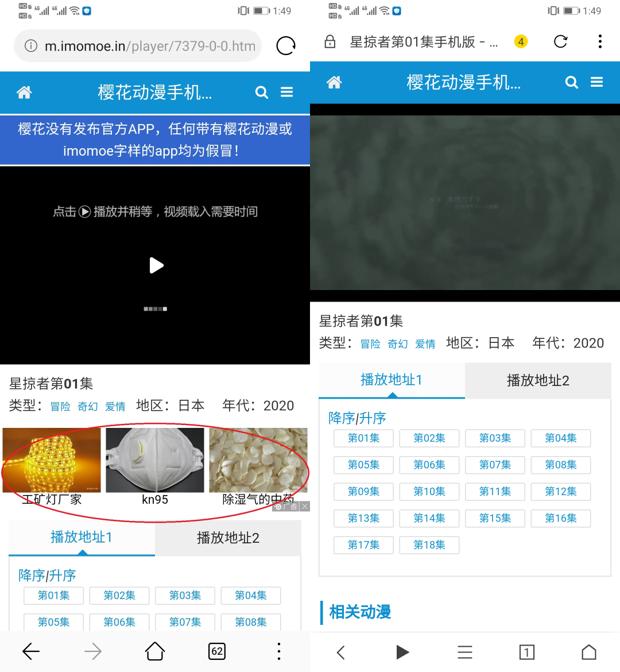Image resolution: width=620 pixels, height=672 pixels.
Task: Click the home icon in the blue header
Action: pos(24,92)
